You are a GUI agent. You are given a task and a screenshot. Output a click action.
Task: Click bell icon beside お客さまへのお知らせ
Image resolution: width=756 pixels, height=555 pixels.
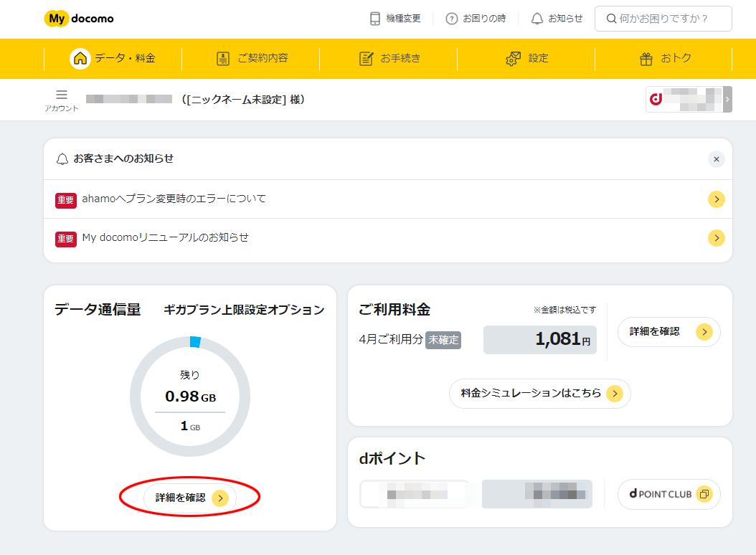point(62,159)
